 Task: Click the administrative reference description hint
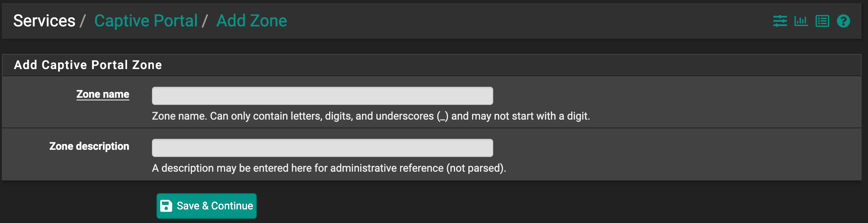[x=329, y=168]
